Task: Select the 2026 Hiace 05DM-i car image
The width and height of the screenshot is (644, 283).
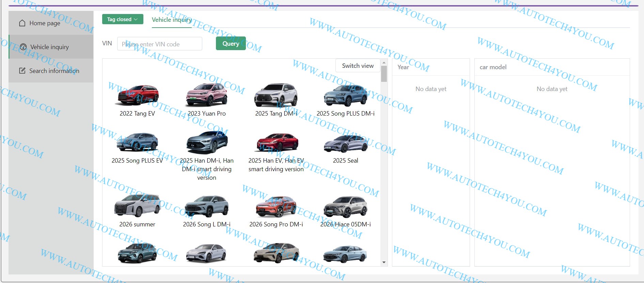Action: pos(346,207)
